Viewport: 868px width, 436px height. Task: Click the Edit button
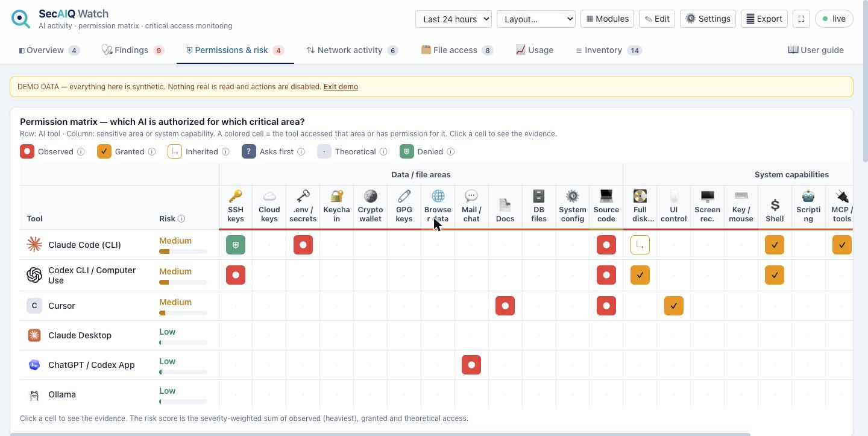(x=657, y=19)
